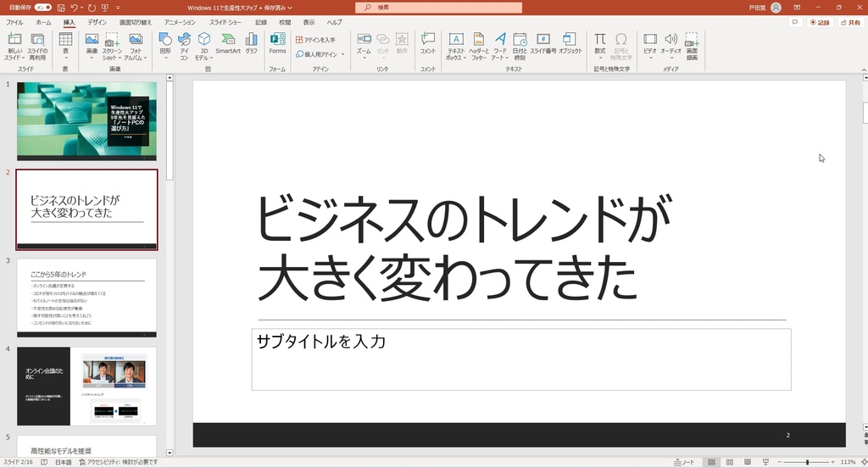Open the スクリーンショット menu
The height and width of the screenshot is (468, 868).
coord(113,46)
